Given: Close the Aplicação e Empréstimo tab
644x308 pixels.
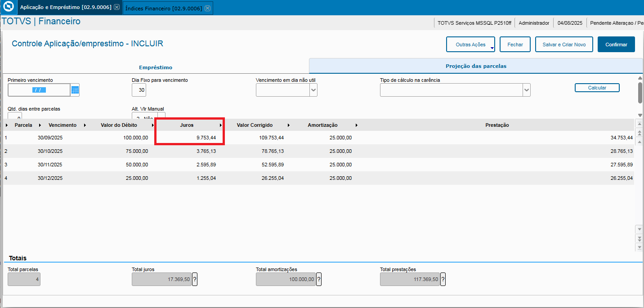Looking at the screenshot, I should [117, 7].
